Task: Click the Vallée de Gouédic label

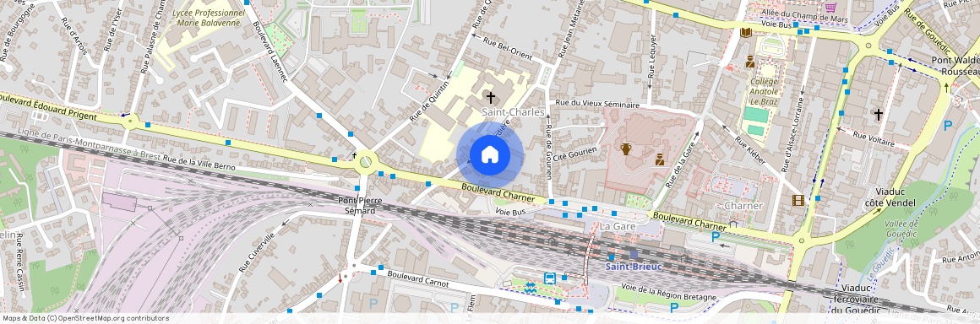Action: click(902, 229)
